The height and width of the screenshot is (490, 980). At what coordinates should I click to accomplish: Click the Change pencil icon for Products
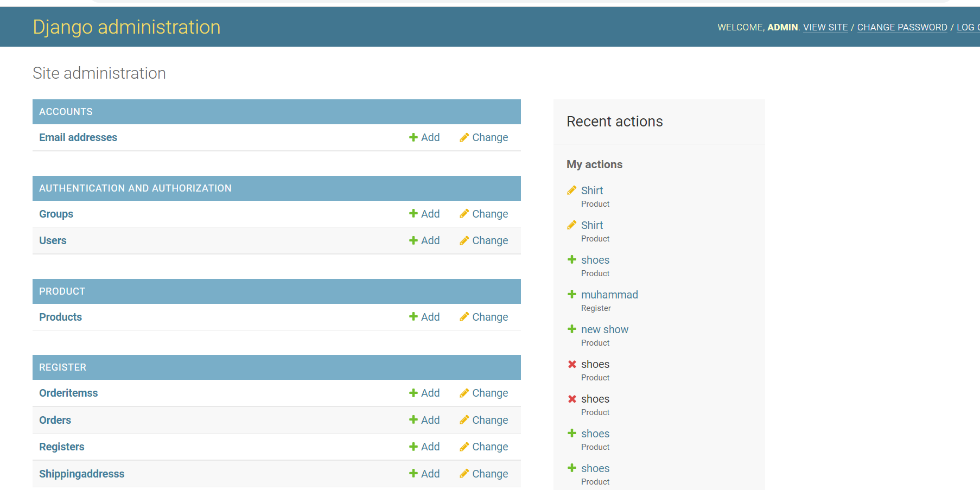click(464, 317)
